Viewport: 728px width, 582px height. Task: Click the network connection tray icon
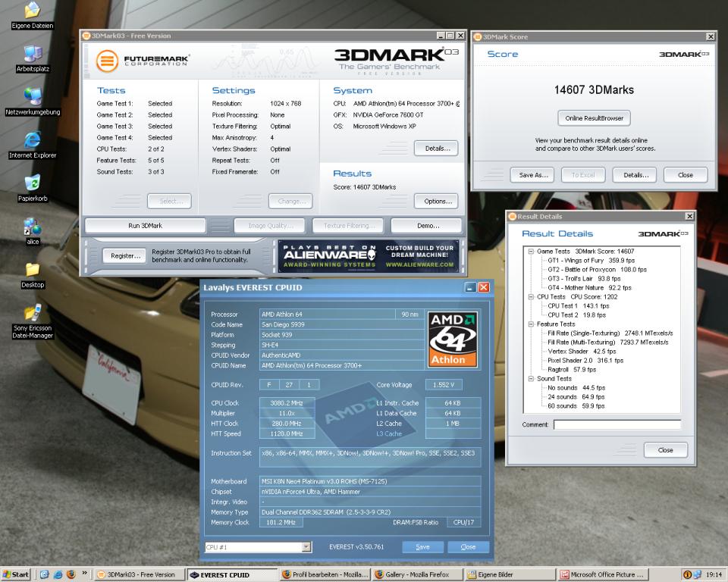point(697,574)
